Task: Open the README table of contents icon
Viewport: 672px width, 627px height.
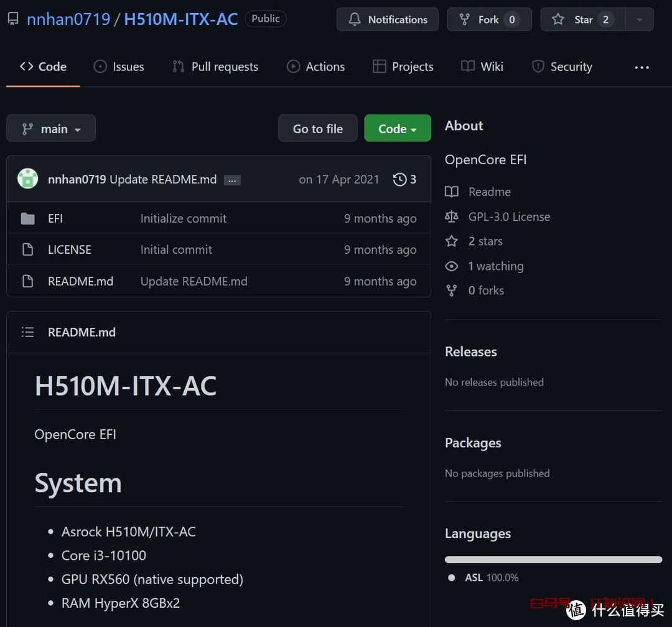Action: click(x=27, y=332)
